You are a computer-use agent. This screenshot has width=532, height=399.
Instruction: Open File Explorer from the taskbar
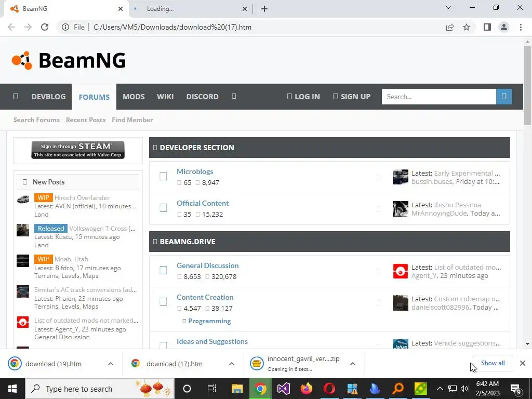coord(237,389)
